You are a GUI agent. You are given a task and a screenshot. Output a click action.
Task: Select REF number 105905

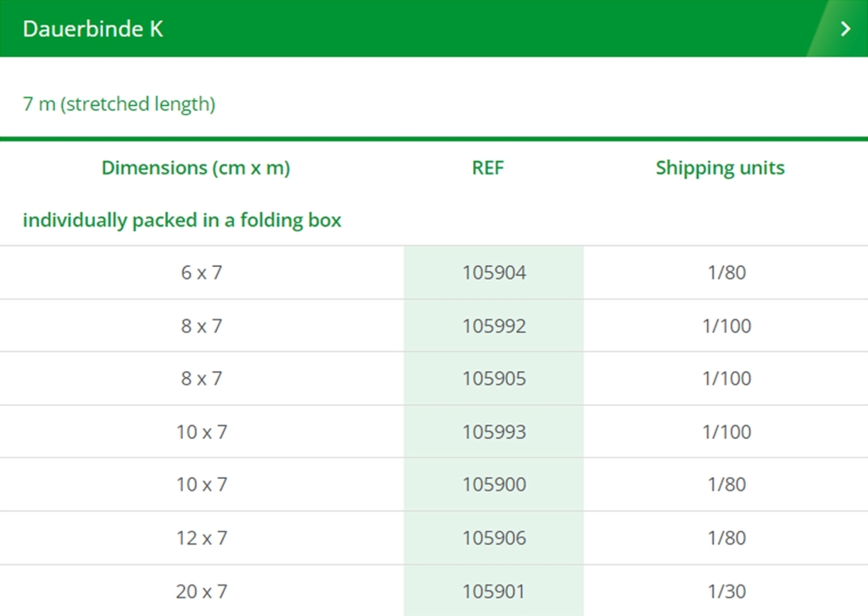[x=494, y=379]
